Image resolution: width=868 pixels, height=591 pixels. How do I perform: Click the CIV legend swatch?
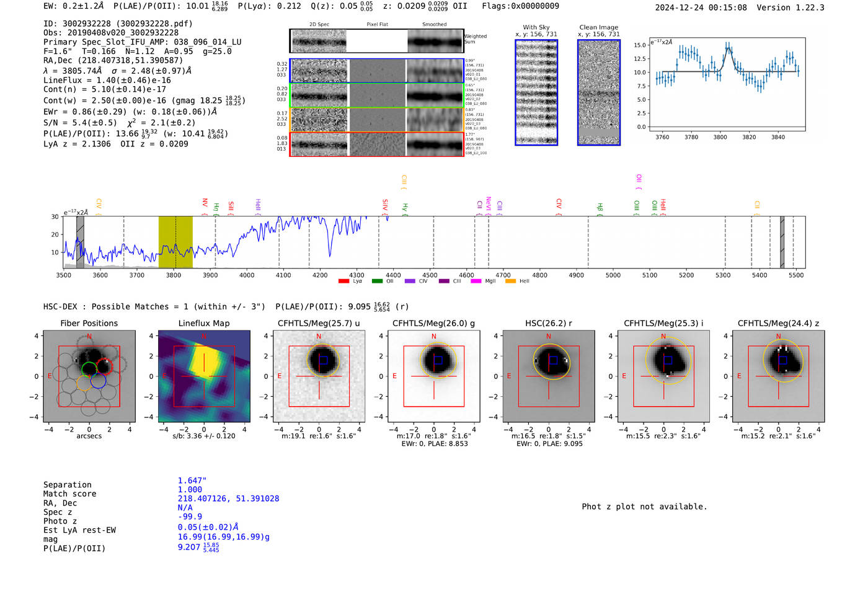tap(410, 281)
